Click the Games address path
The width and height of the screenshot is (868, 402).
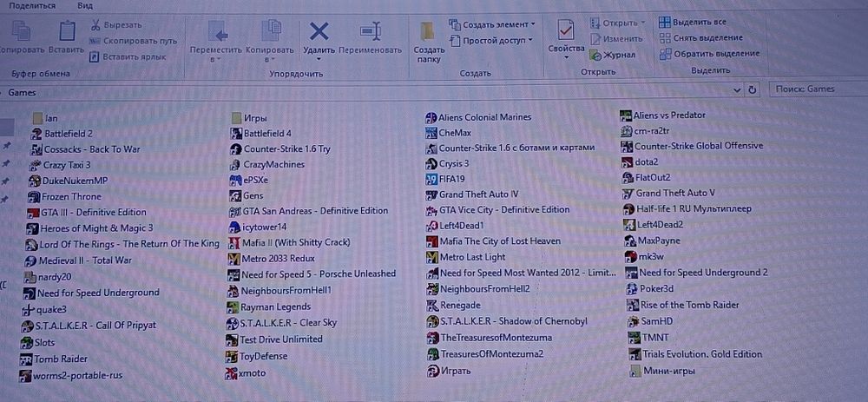click(x=23, y=93)
